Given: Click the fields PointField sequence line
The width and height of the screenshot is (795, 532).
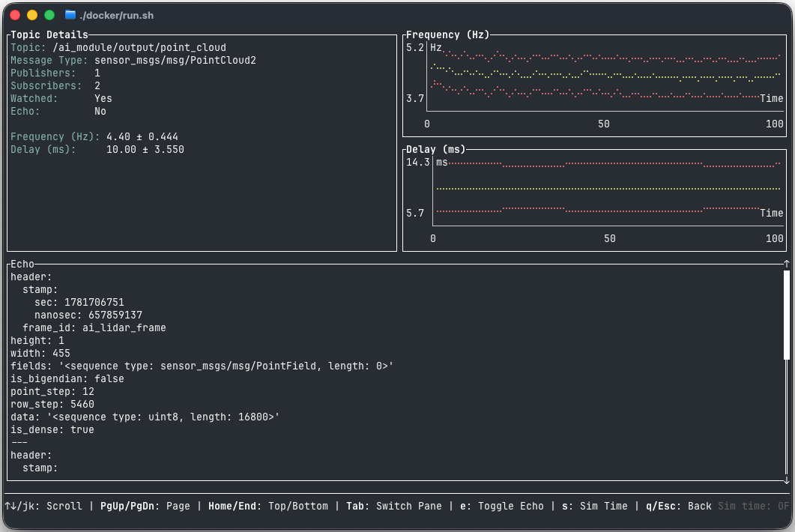Looking at the screenshot, I should tap(202, 366).
